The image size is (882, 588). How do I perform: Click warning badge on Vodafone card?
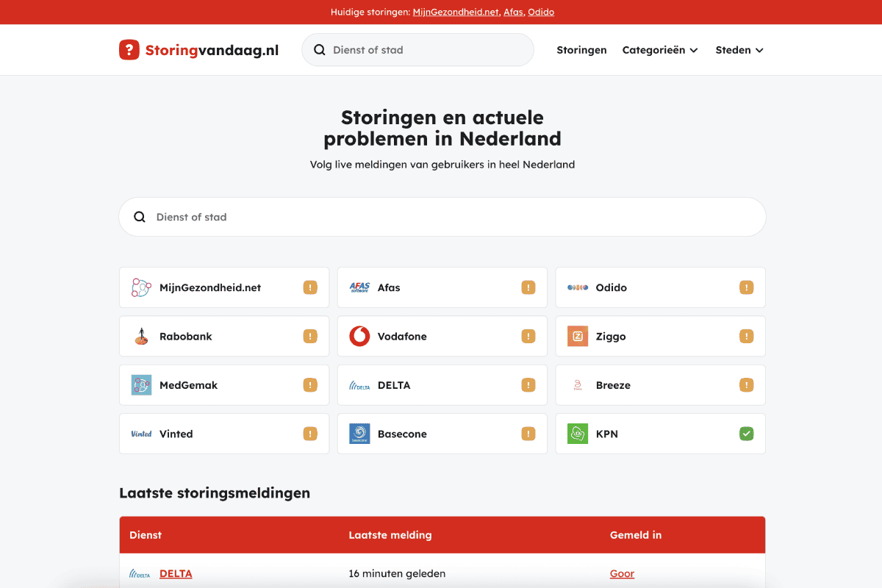(x=528, y=337)
